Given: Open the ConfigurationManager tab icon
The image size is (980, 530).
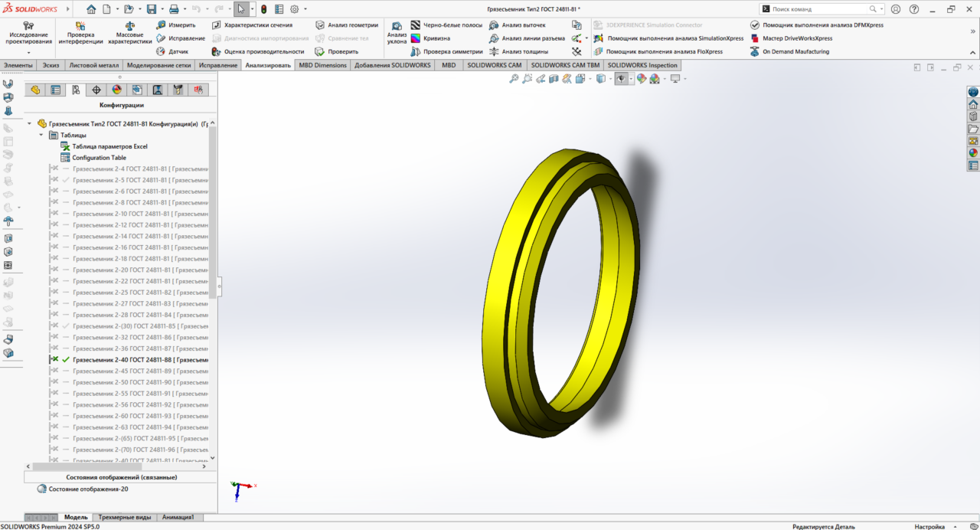Looking at the screenshot, I should coord(76,90).
